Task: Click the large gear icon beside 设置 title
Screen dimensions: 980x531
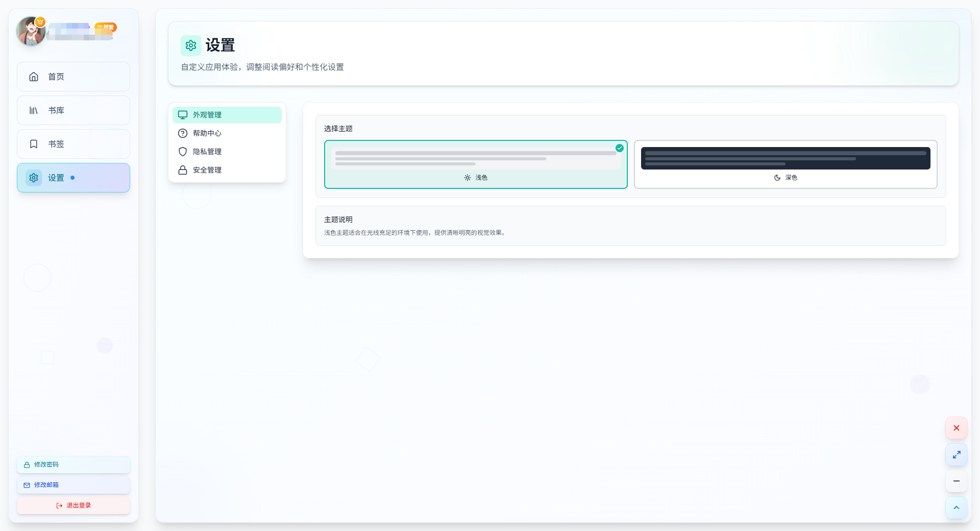Action: [191, 45]
